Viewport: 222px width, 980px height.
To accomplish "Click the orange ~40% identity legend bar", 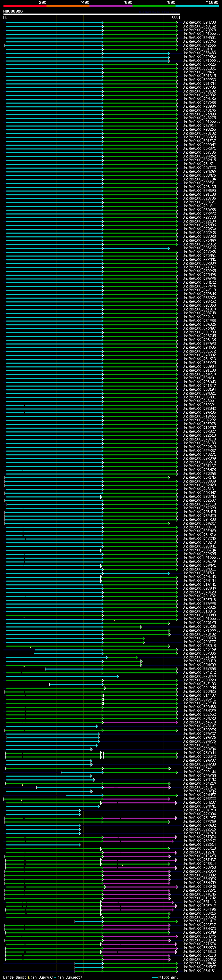I will click(68, 6).
